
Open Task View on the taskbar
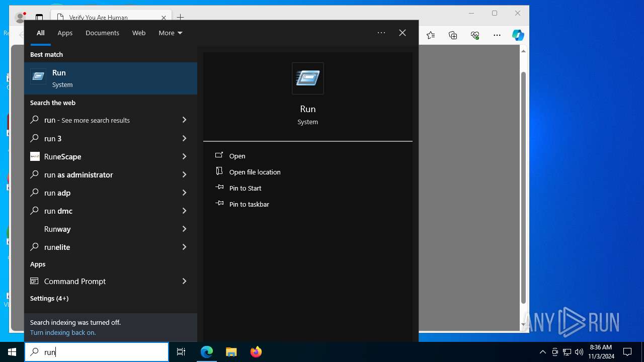[181, 352]
